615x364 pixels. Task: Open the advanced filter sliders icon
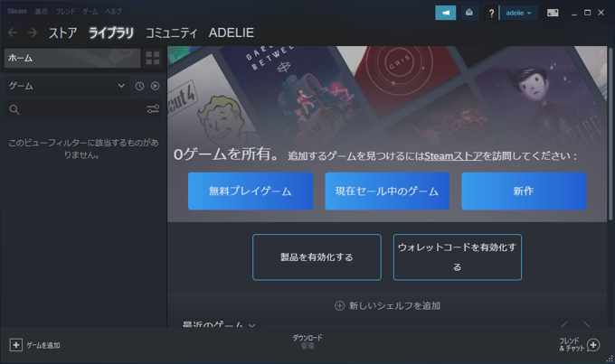(x=153, y=109)
